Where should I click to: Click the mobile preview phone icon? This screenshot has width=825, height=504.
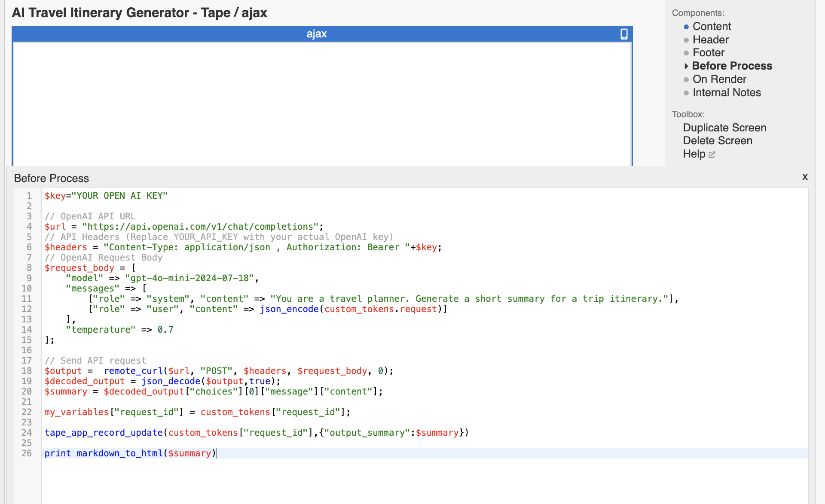click(x=624, y=34)
